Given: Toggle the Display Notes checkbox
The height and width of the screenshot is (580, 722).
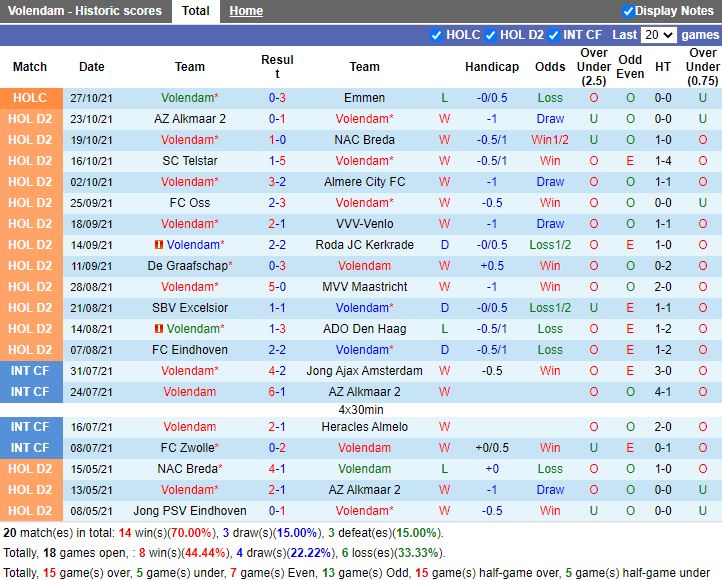Looking at the screenshot, I should (x=628, y=11).
